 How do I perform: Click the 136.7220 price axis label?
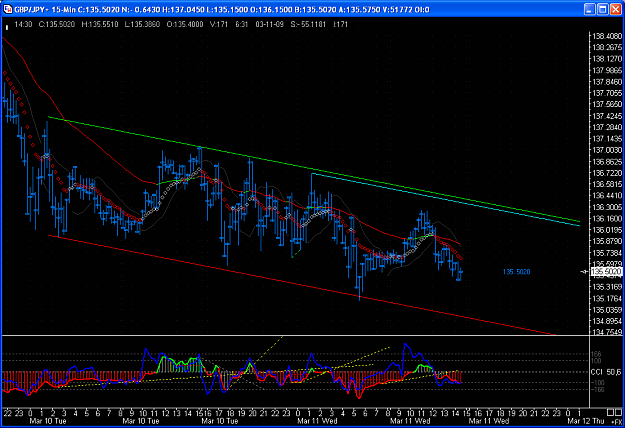pyautogui.click(x=607, y=173)
